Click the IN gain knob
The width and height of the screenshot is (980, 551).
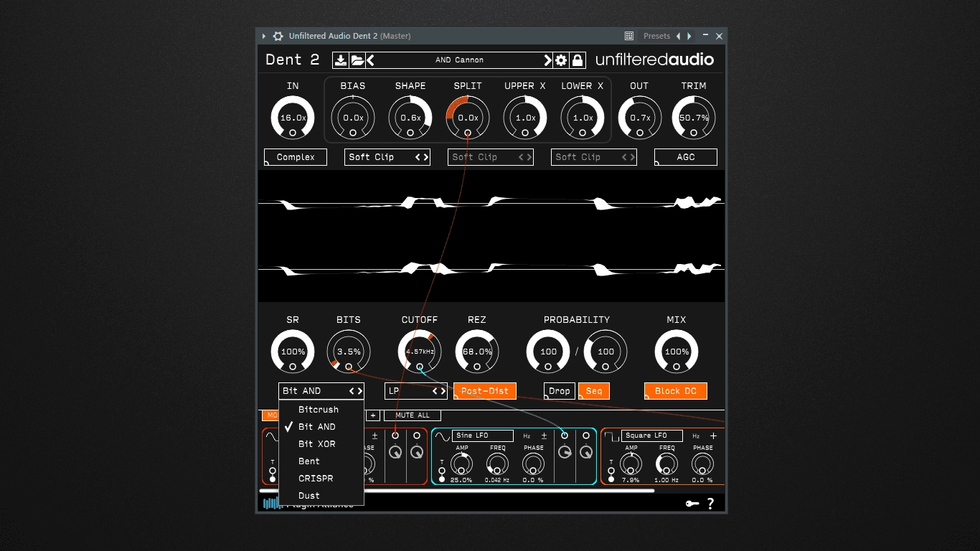point(293,117)
